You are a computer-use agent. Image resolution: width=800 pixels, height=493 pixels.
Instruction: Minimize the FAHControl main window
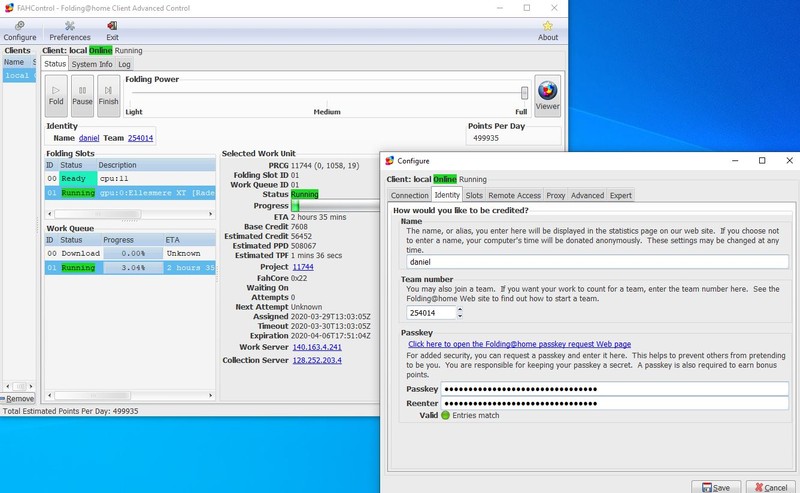point(500,8)
